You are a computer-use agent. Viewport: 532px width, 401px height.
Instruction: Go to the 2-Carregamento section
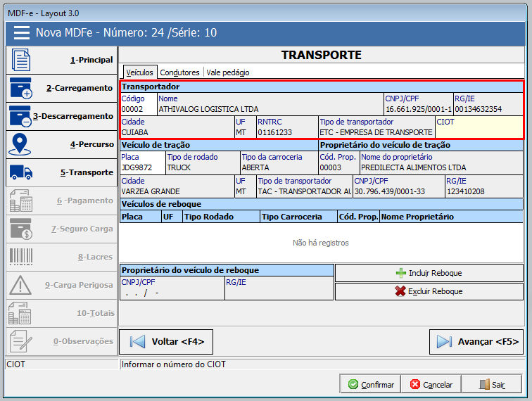point(61,89)
